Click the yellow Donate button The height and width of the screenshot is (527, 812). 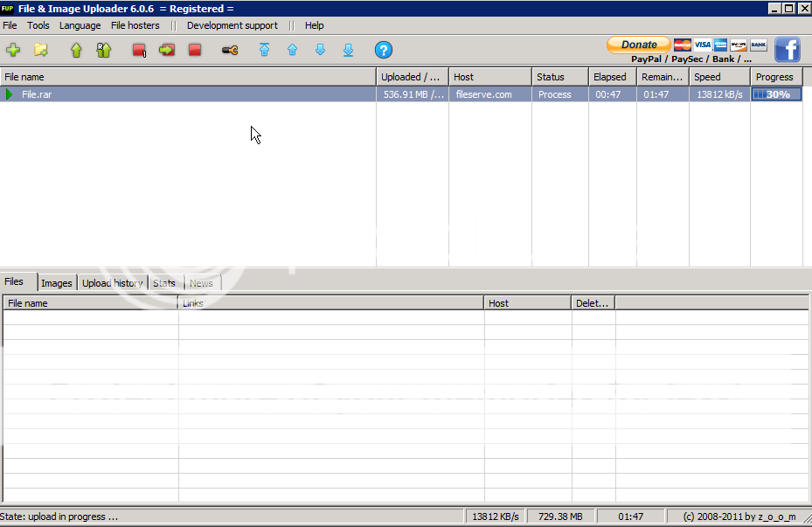tap(638, 45)
